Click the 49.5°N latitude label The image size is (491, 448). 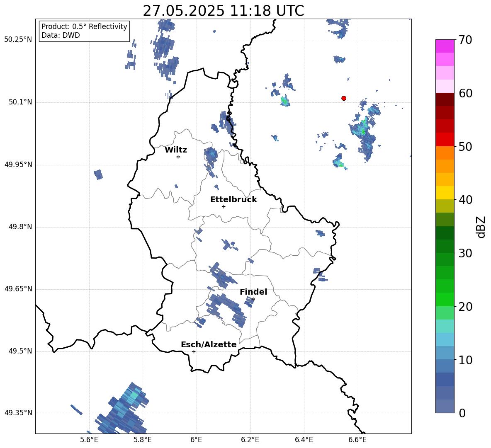point(20,351)
